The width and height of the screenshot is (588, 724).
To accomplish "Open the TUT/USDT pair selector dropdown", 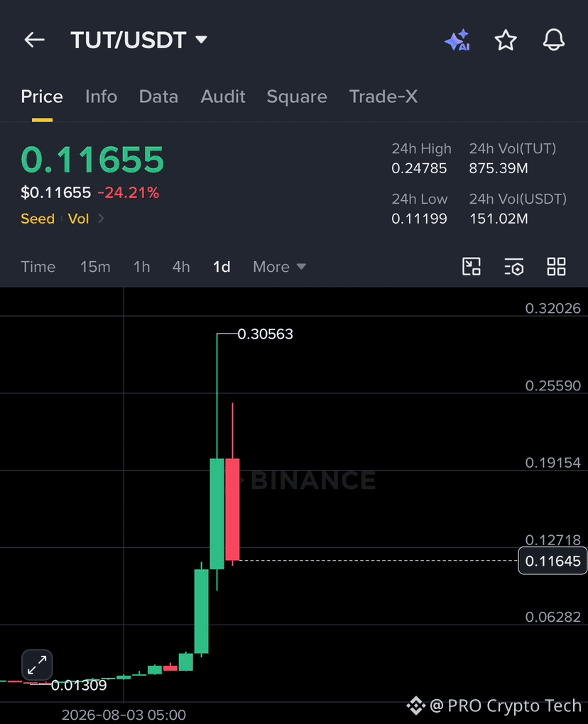I will (138, 40).
